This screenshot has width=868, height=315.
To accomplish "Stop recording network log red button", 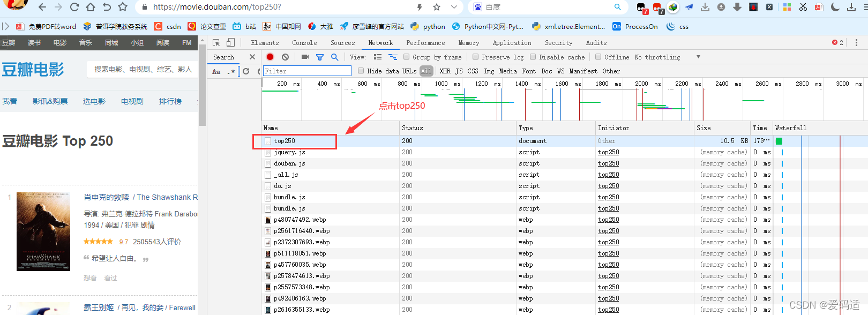I will (x=270, y=57).
